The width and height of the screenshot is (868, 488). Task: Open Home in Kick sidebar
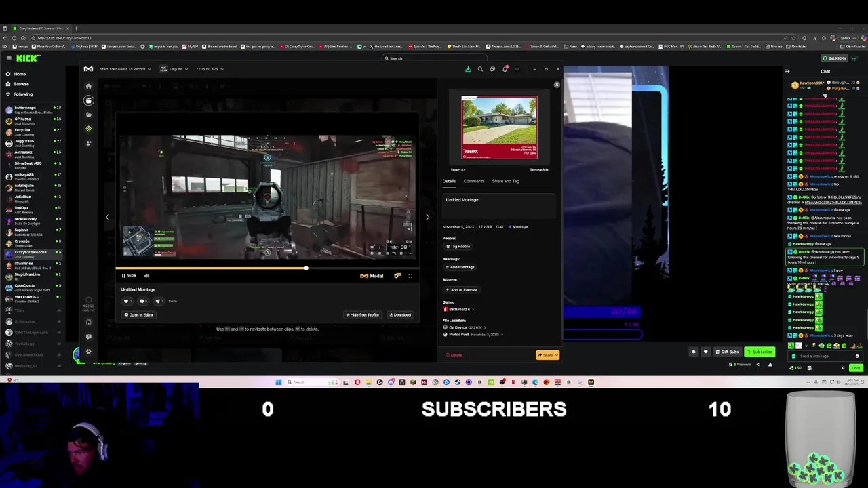coord(15,74)
